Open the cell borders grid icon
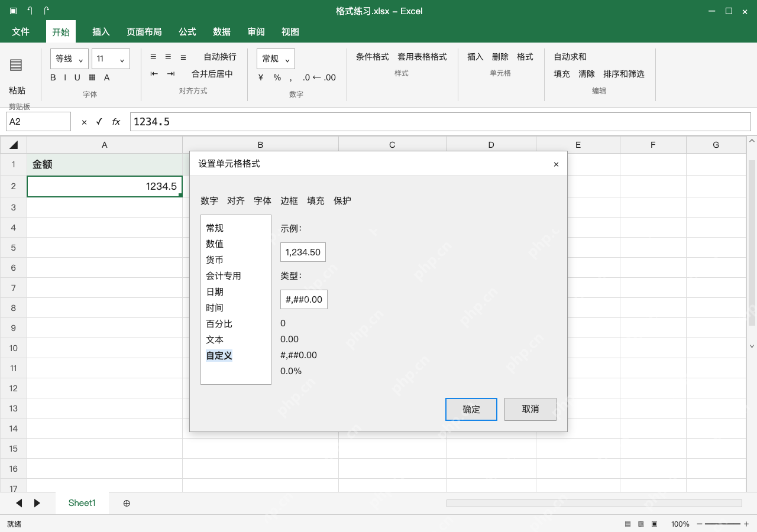Screen dimensions: 757x532 pyautogui.click(x=92, y=77)
